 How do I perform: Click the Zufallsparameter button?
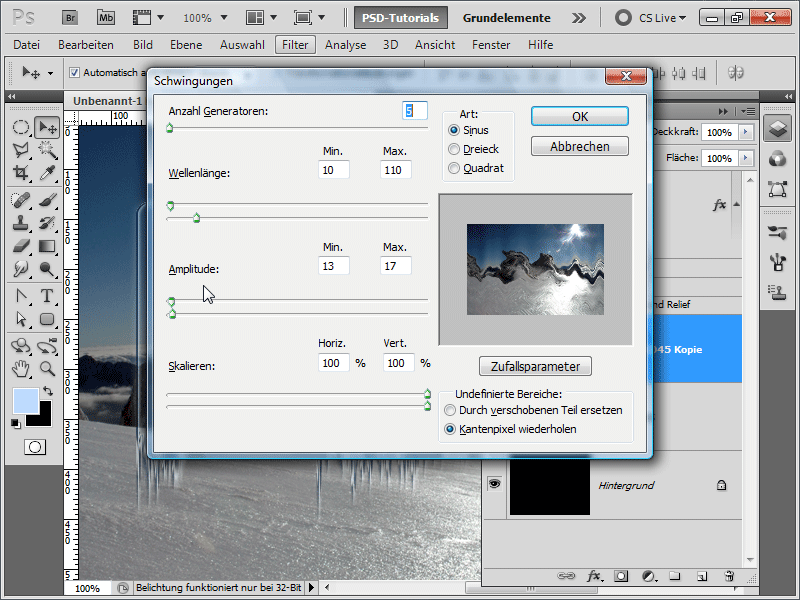(x=535, y=366)
